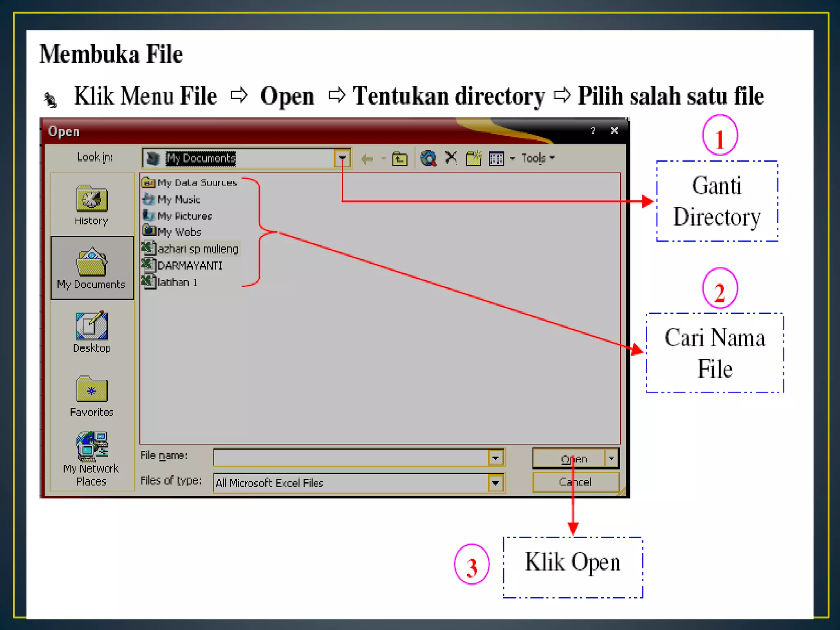Screen dimensions: 840x630
Task: Open the Files of type dropdown
Action: point(495,483)
